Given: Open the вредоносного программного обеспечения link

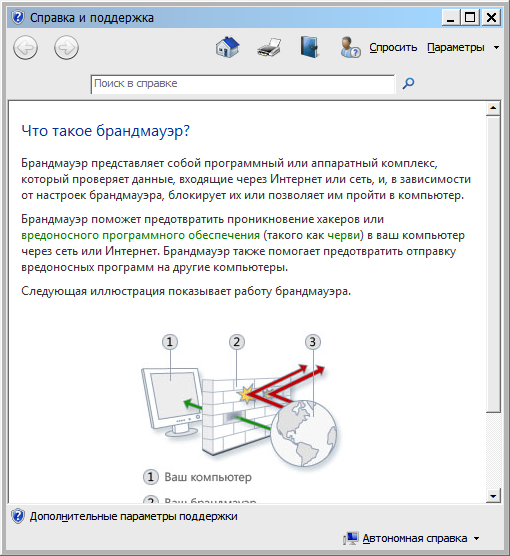Looking at the screenshot, I should pyautogui.click(x=140, y=235).
